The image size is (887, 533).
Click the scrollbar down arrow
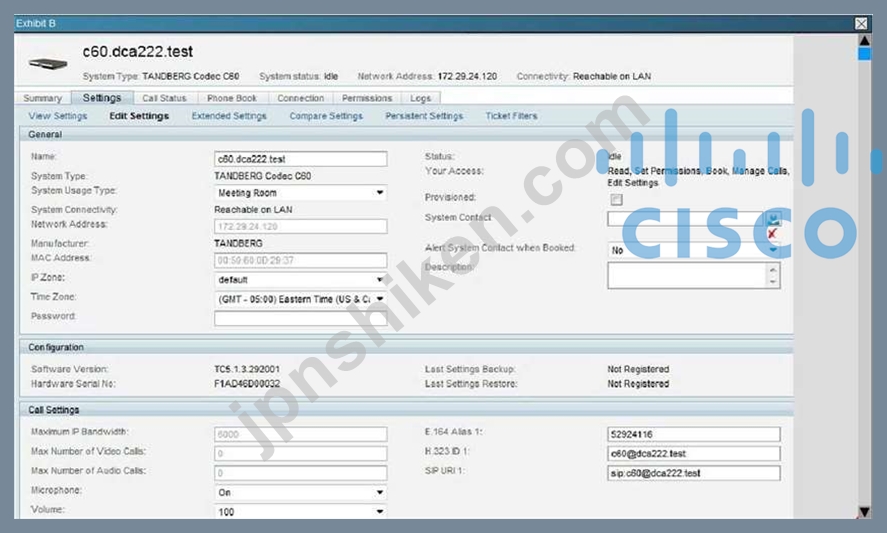point(864,511)
